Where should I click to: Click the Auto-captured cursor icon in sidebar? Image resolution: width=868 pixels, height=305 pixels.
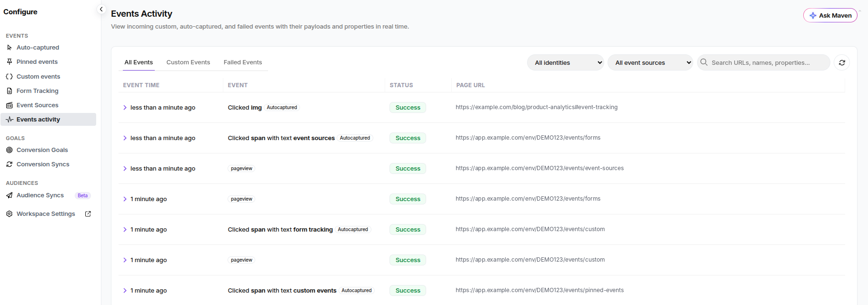[x=10, y=48]
